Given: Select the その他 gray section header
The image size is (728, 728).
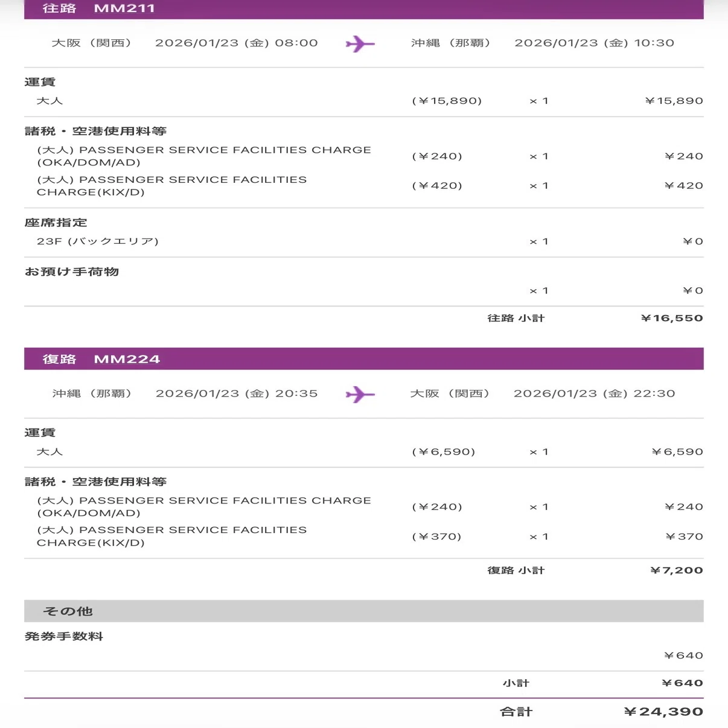Looking at the screenshot, I should tap(364, 611).
